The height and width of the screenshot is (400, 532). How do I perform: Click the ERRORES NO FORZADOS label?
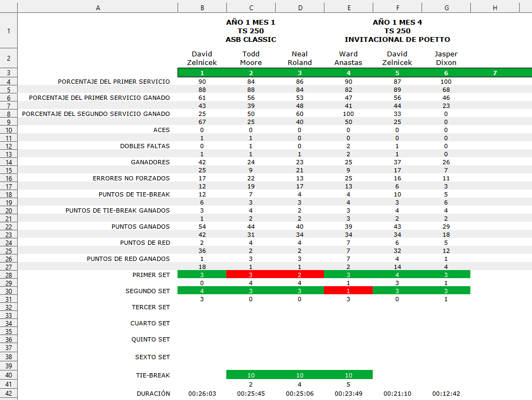click(x=131, y=178)
